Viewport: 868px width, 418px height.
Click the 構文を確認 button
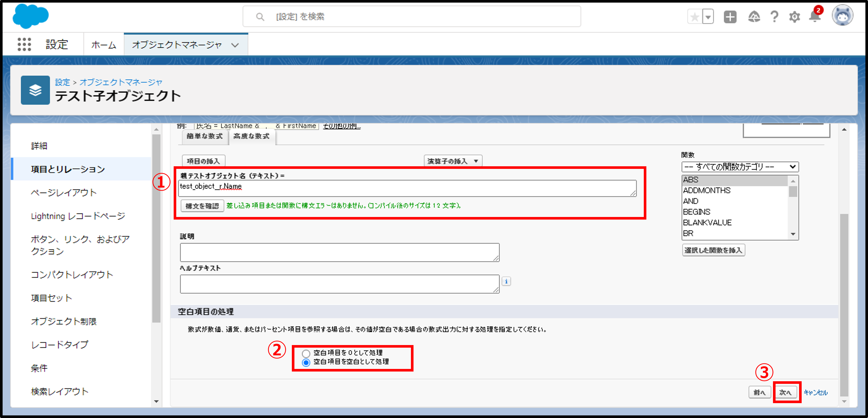202,206
